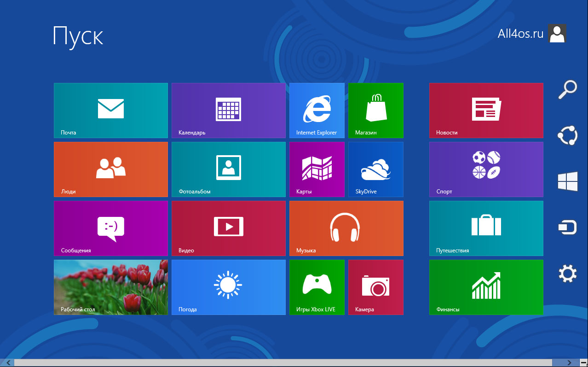Open the Календарь calendar tile
588x367 pixels.
click(229, 111)
